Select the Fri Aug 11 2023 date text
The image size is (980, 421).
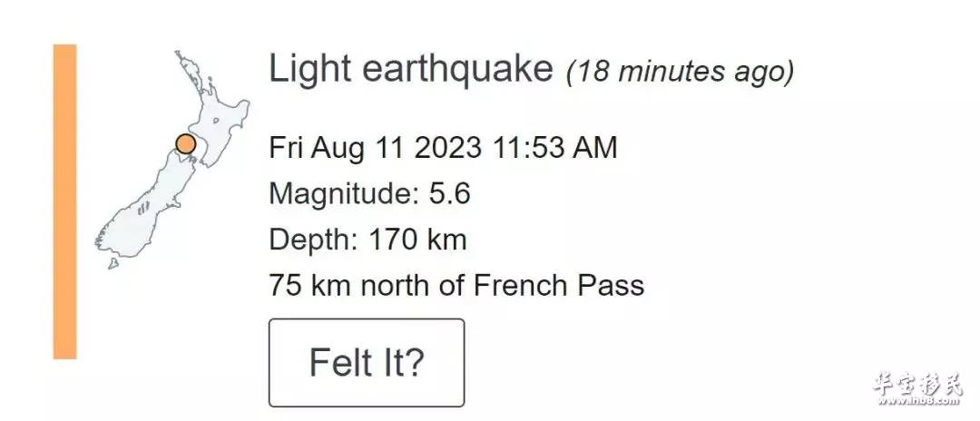point(376,148)
